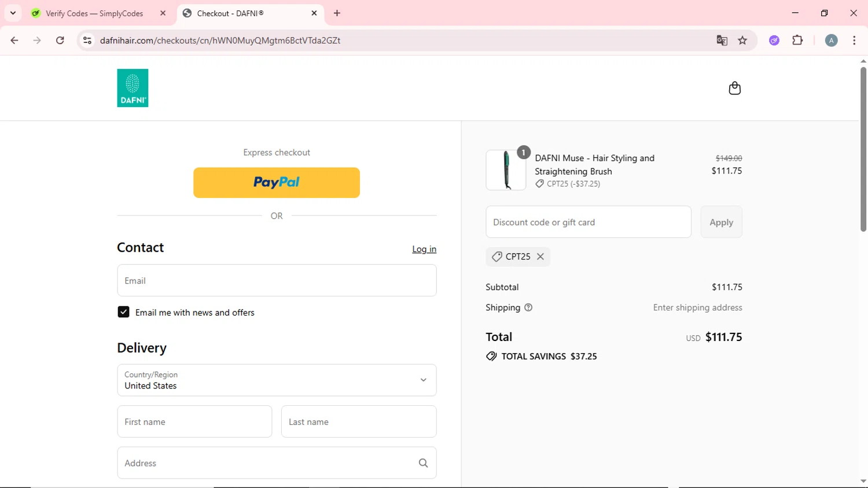Click the browser back arrow

tap(14, 41)
